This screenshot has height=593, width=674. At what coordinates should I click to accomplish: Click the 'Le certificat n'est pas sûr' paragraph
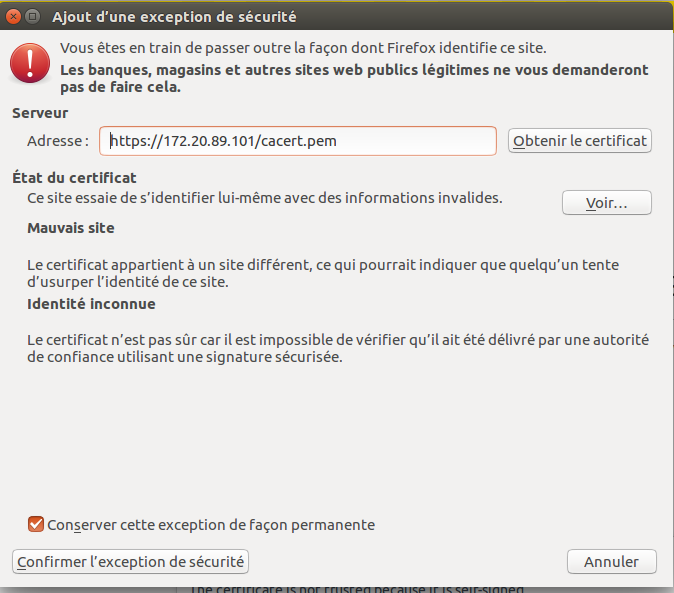tap(337, 348)
